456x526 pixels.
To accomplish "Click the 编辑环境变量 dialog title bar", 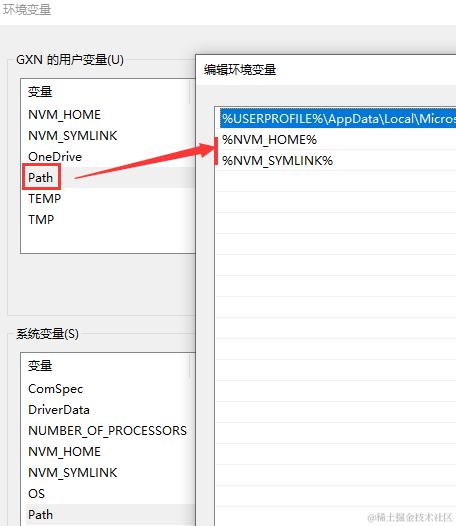I will [x=326, y=70].
